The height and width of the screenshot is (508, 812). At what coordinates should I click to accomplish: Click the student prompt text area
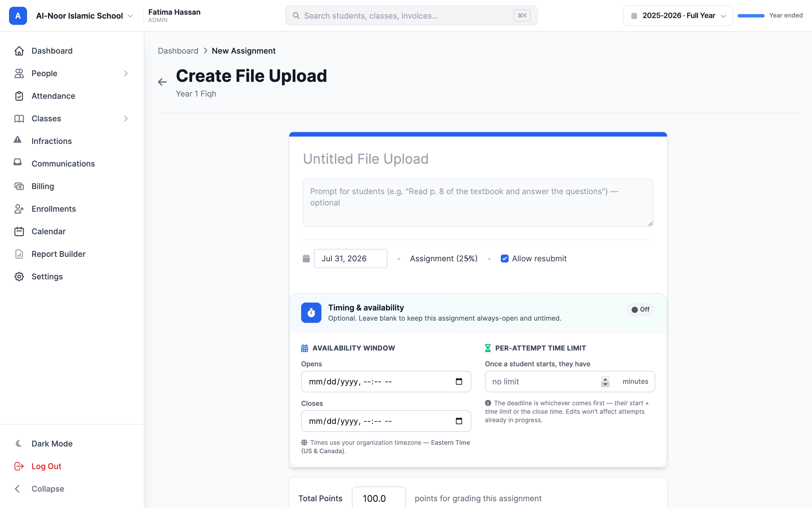click(x=478, y=203)
